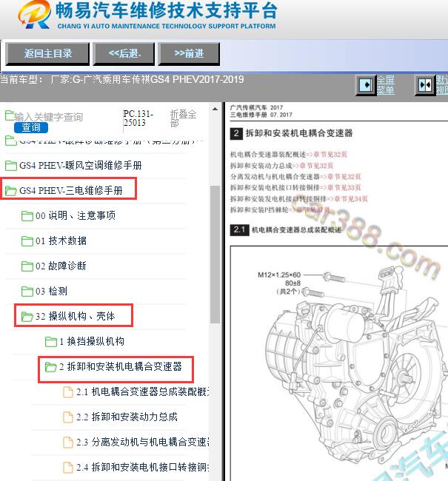Click the full-screen menu arrow icon
This screenshot has height=481, width=448.
(x=366, y=85)
